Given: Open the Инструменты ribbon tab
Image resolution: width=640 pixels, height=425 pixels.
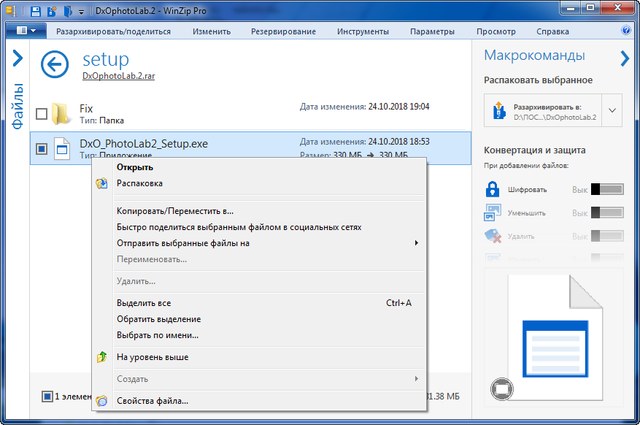Looking at the screenshot, I should pos(363,31).
